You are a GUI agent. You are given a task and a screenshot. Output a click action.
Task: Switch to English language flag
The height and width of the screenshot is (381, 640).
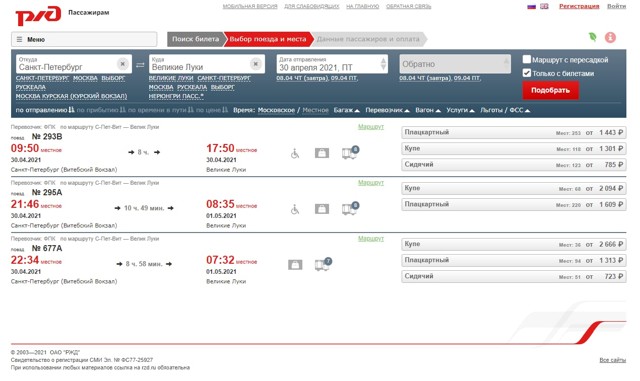click(x=544, y=6)
